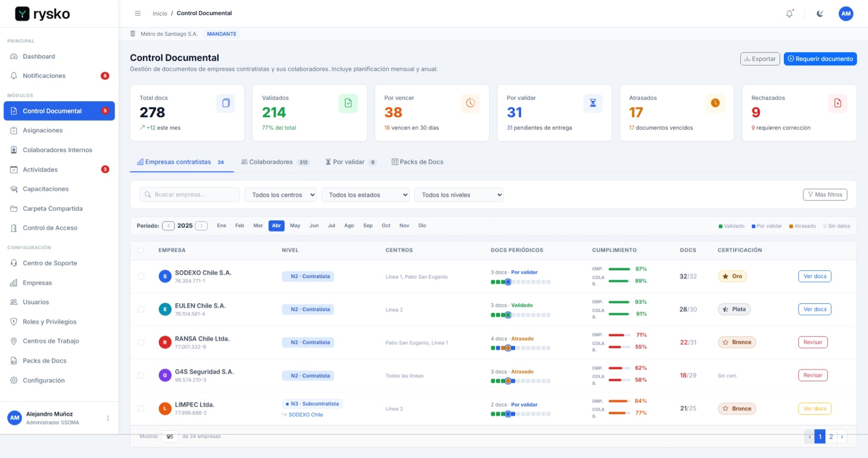The width and height of the screenshot is (868, 458).
Task: Go to Capacitaciones module
Action: [59, 189]
